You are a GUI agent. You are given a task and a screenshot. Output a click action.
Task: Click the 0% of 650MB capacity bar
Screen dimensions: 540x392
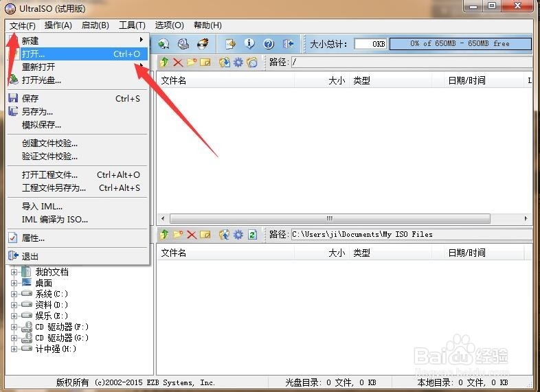[x=460, y=44]
